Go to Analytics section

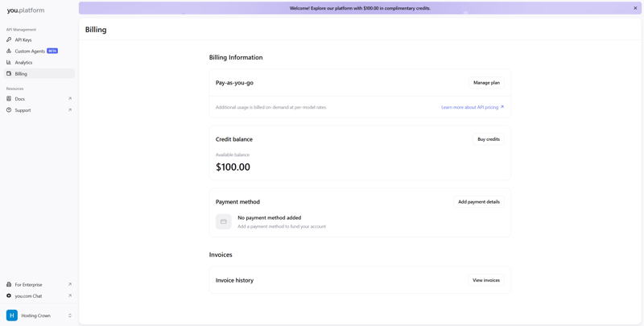pos(39,63)
